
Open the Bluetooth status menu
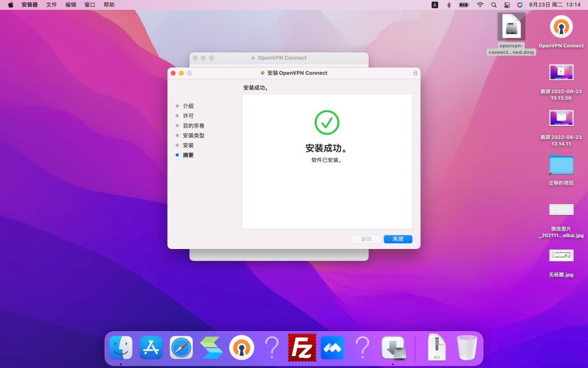449,5
